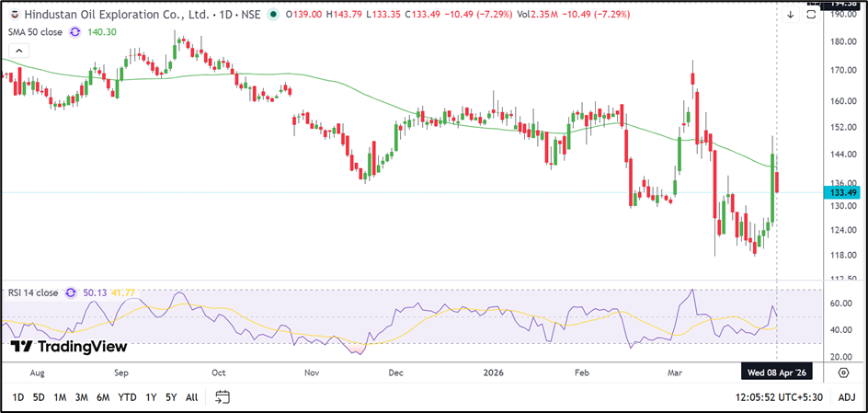Click the RSI 14 indicator refresh icon

tap(68, 293)
